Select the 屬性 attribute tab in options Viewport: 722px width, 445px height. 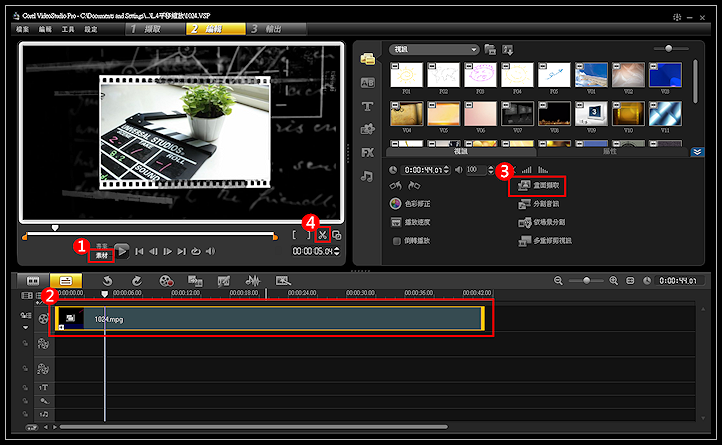pyautogui.click(x=611, y=152)
